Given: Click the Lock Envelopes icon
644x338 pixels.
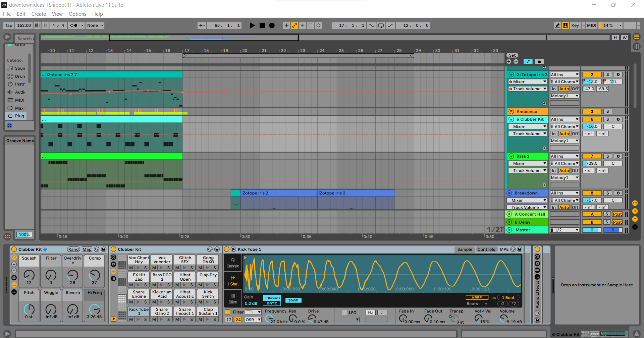Looking at the screenshot, I should click(539, 61).
